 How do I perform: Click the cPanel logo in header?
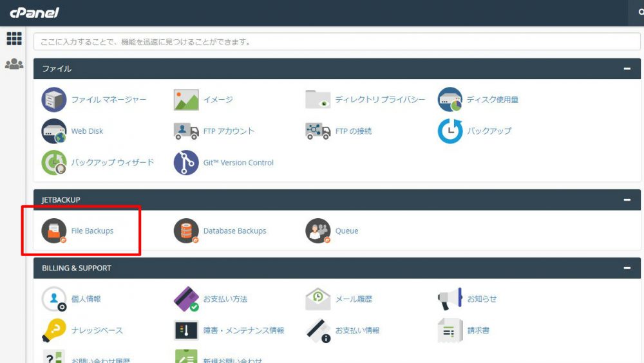[x=34, y=13]
